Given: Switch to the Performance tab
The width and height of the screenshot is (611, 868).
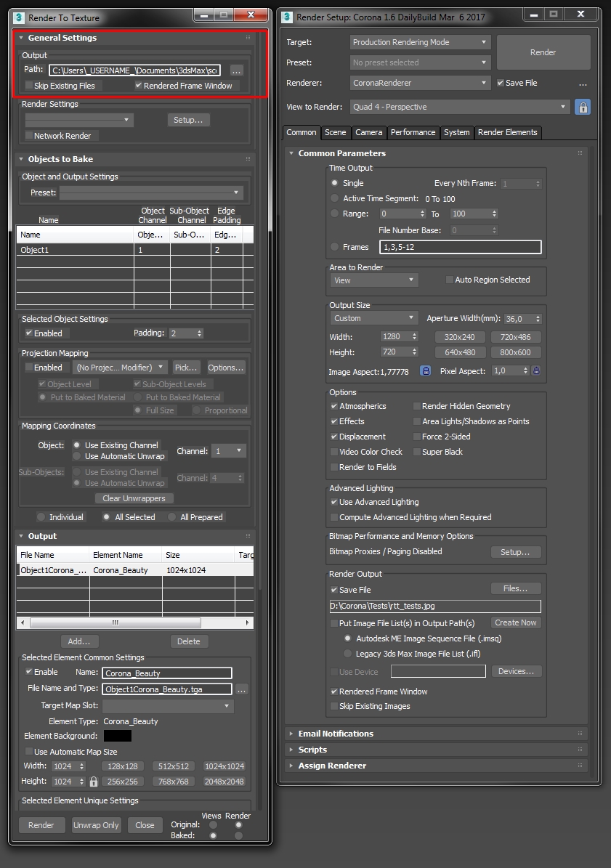Looking at the screenshot, I should click(413, 133).
